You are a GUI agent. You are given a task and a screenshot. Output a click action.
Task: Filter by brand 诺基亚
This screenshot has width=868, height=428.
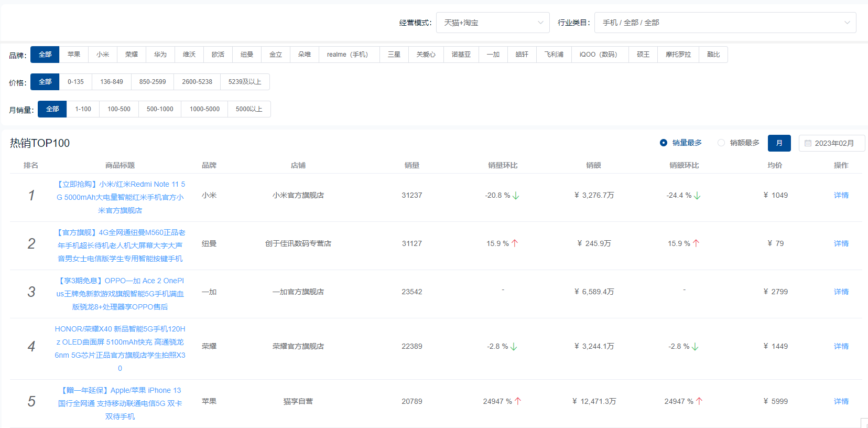pos(461,55)
